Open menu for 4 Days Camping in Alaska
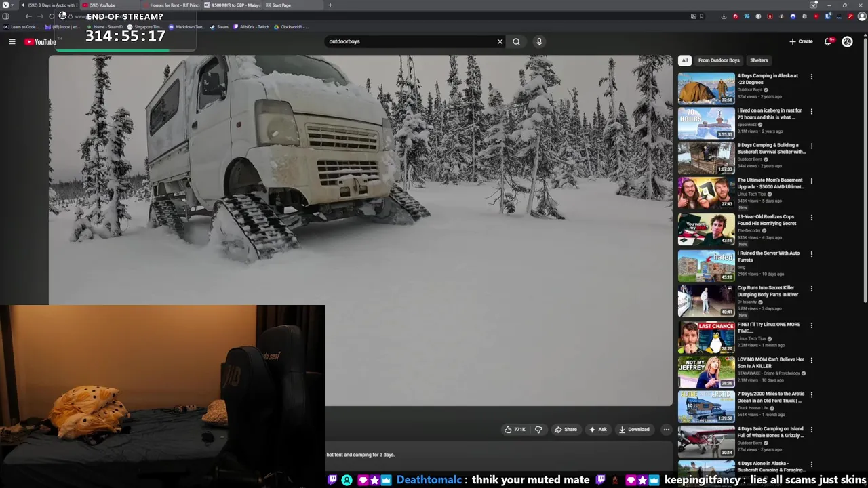Viewport: 868px width, 488px height. point(811,77)
